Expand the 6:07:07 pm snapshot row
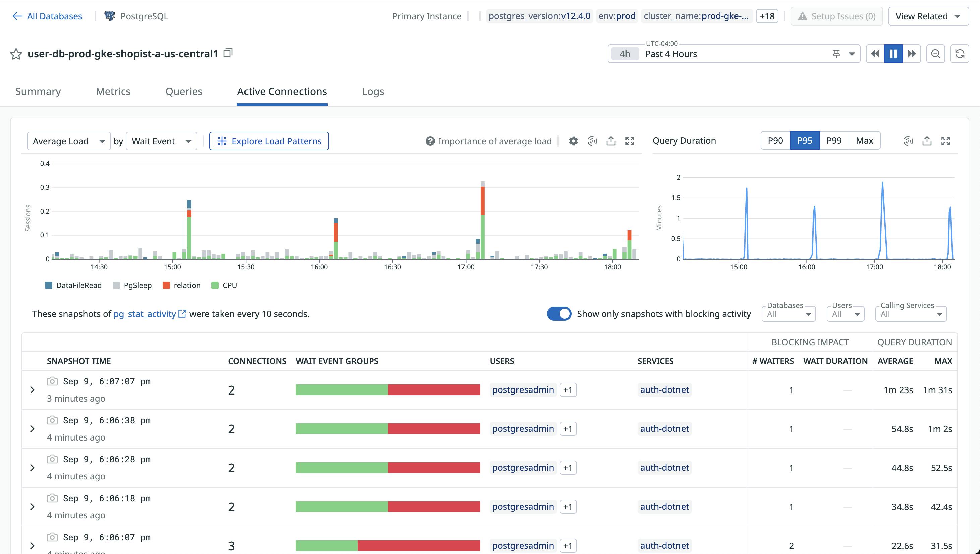 [x=32, y=390]
